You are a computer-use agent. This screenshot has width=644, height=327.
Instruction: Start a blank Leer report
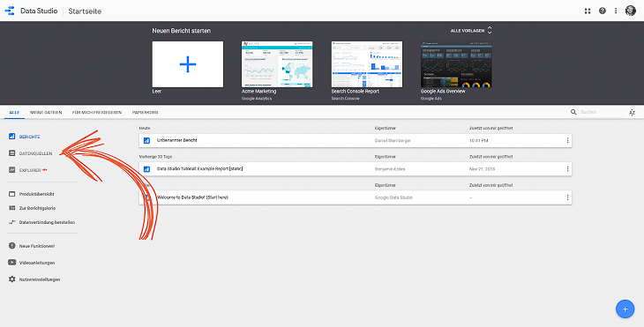(x=188, y=64)
